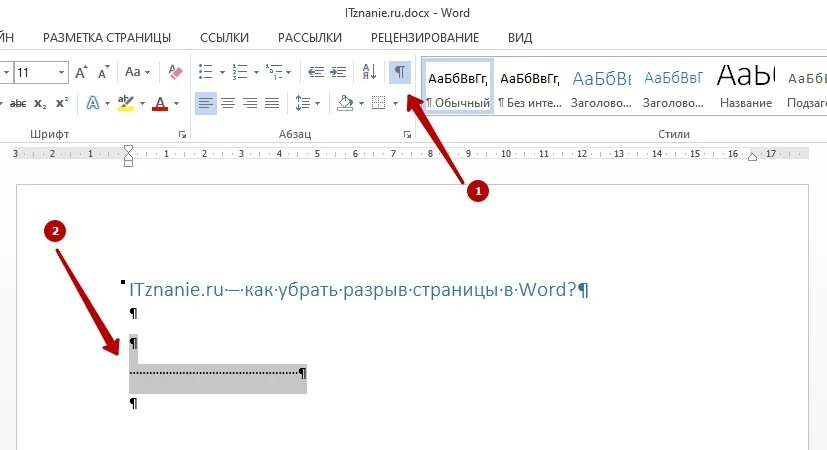Click the bulleted list icon
827x450 pixels.
(206, 72)
